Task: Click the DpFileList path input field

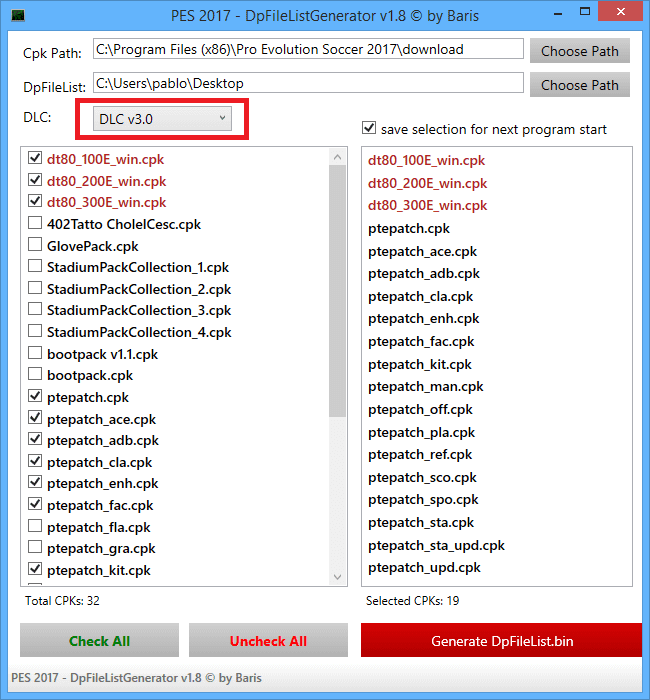Action: point(308,83)
